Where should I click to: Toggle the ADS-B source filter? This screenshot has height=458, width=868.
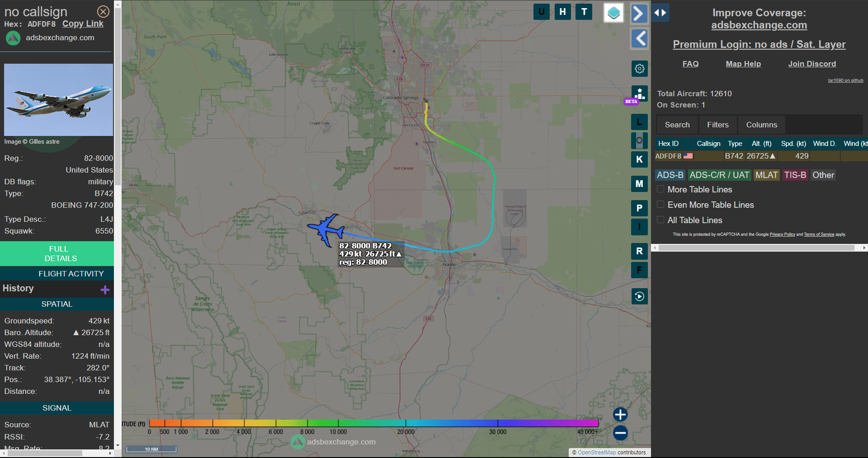pyautogui.click(x=670, y=175)
